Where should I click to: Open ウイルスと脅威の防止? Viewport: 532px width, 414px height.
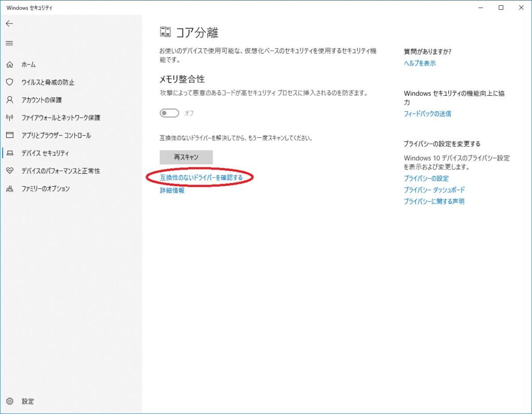[x=48, y=82]
